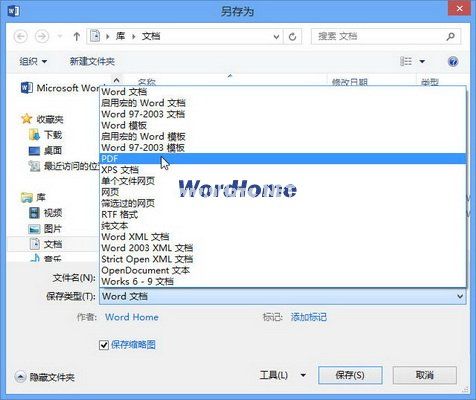Click 添加标记 to add tags
Screen dimensions: 476x400
click(x=309, y=317)
